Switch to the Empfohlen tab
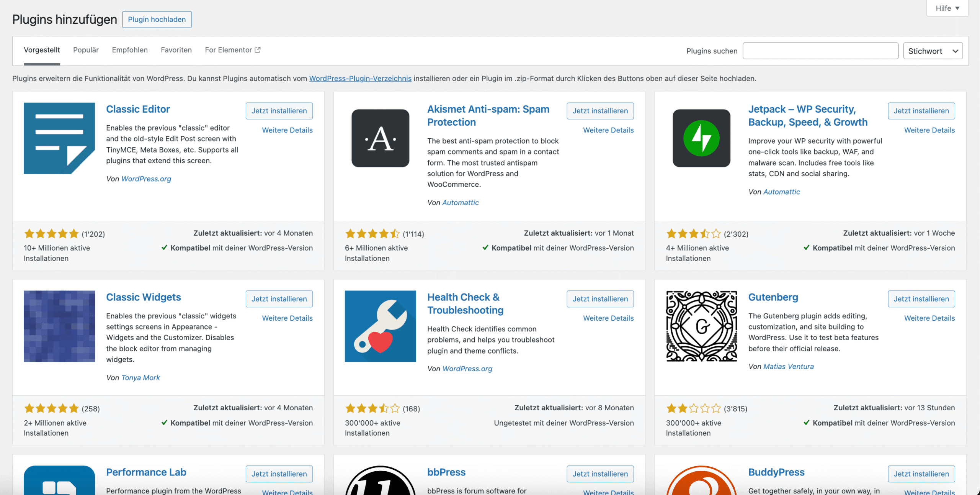The height and width of the screenshot is (495, 980). tap(130, 50)
